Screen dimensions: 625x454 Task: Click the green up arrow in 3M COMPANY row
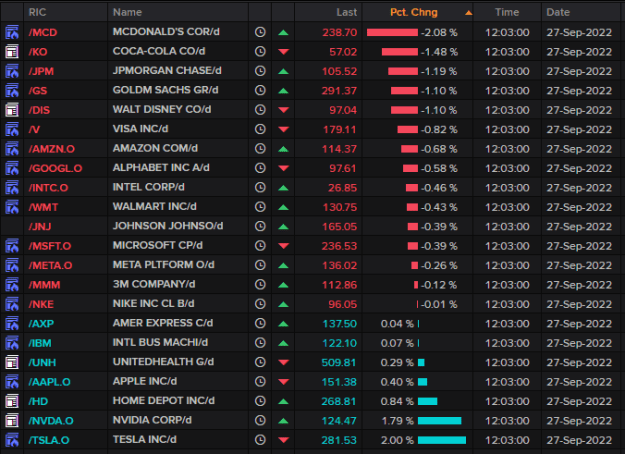tap(283, 285)
